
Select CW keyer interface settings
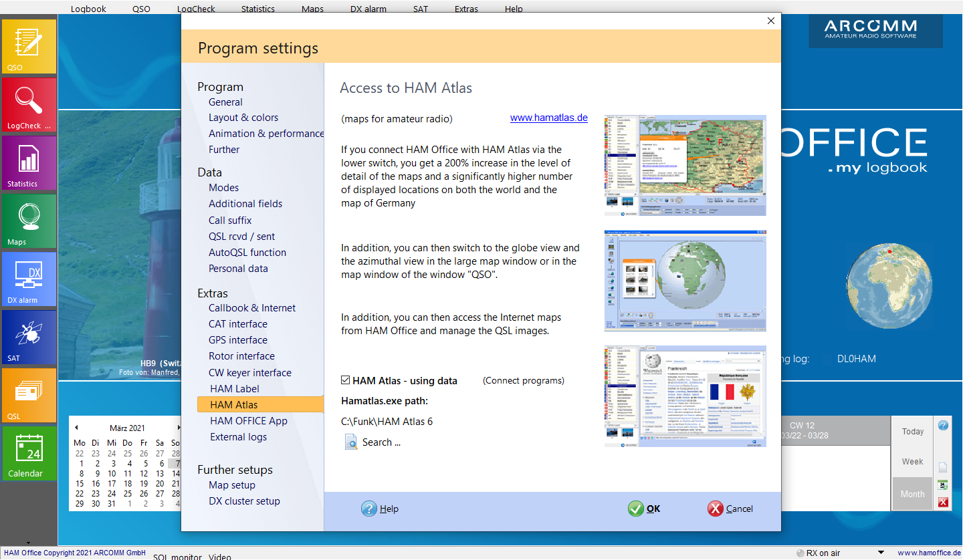click(250, 373)
